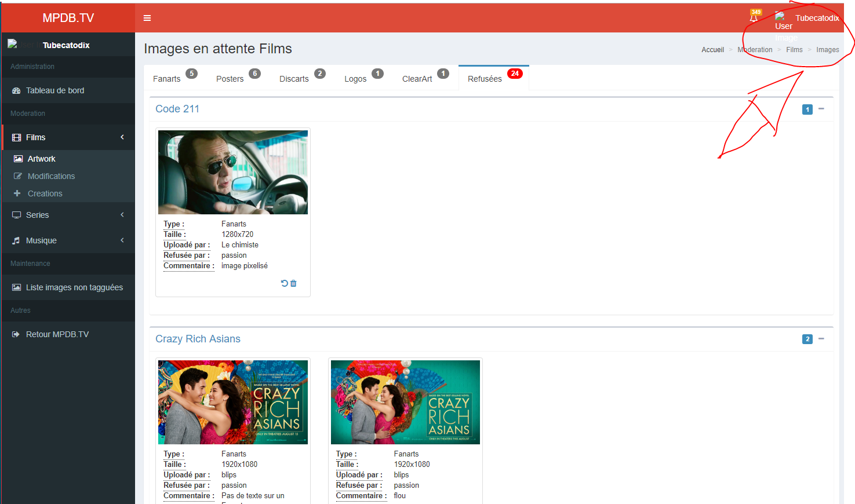Click the Code 211 image count badge
855x504 pixels.
pyautogui.click(x=807, y=109)
